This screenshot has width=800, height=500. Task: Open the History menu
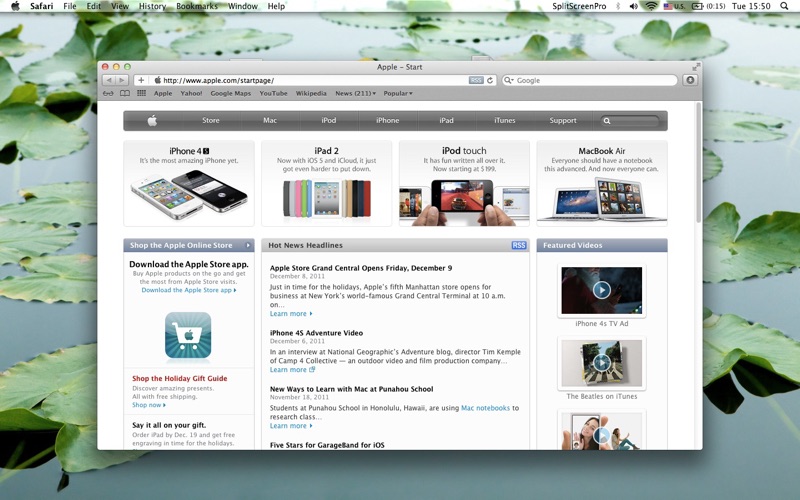153,6
